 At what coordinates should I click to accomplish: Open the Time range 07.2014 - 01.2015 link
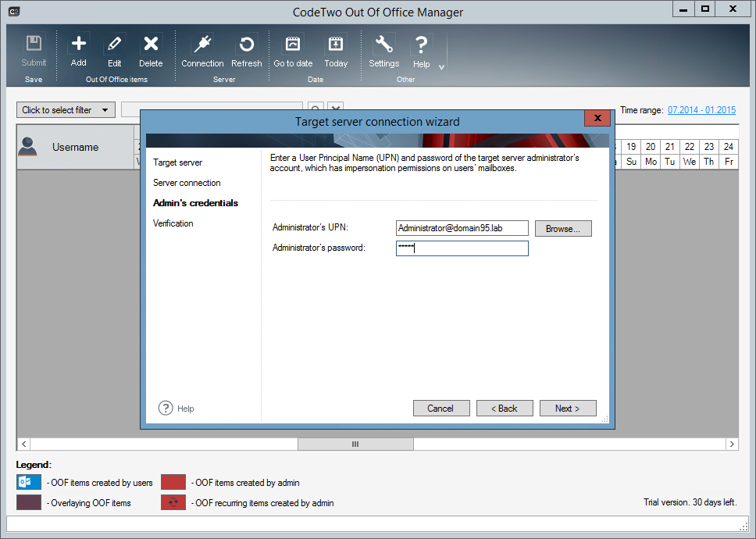(701, 110)
